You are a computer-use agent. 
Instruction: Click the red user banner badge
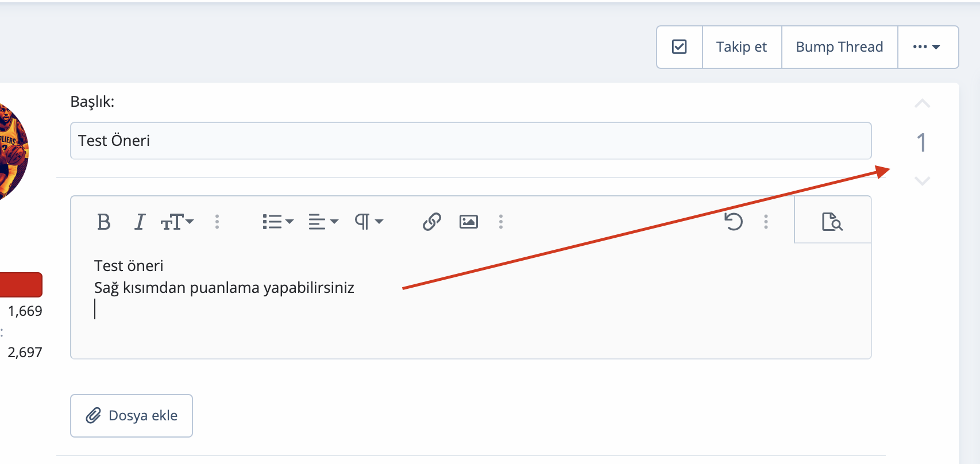coord(21,285)
